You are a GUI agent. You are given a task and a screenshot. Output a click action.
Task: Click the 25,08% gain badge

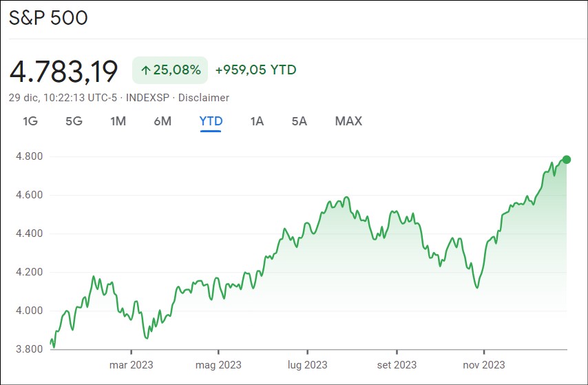coord(170,70)
